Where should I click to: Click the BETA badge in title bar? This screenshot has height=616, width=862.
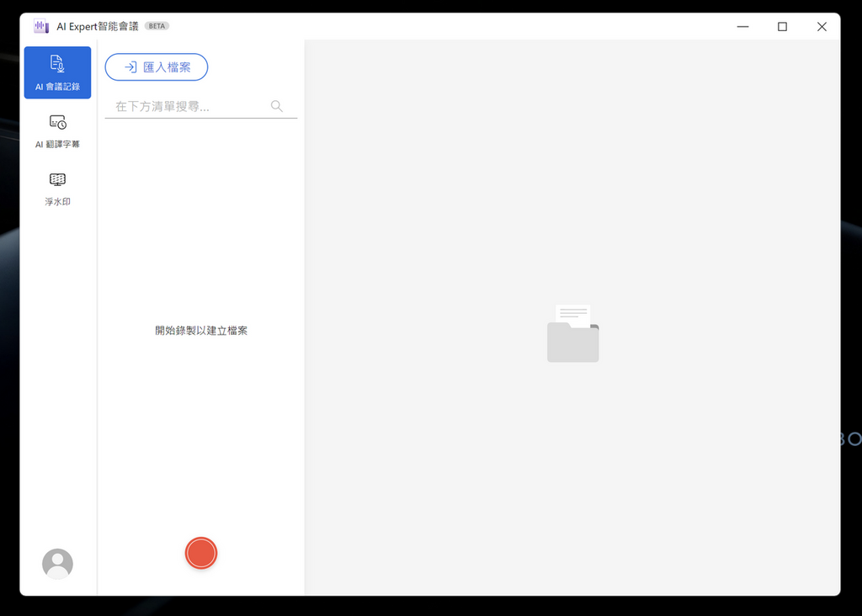click(x=157, y=26)
